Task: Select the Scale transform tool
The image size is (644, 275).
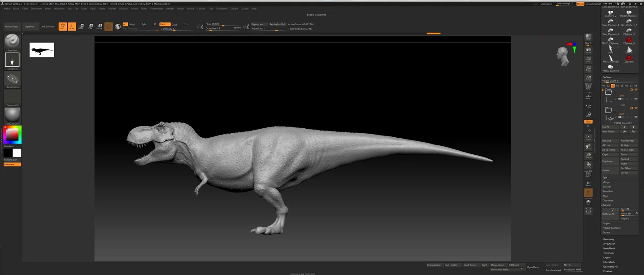Action: click(x=90, y=26)
